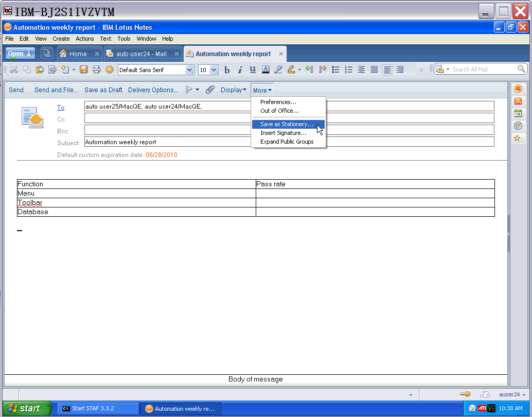The height and width of the screenshot is (417, 532).
Task: Click the Subject input field
Action: (x=289, y=142)
